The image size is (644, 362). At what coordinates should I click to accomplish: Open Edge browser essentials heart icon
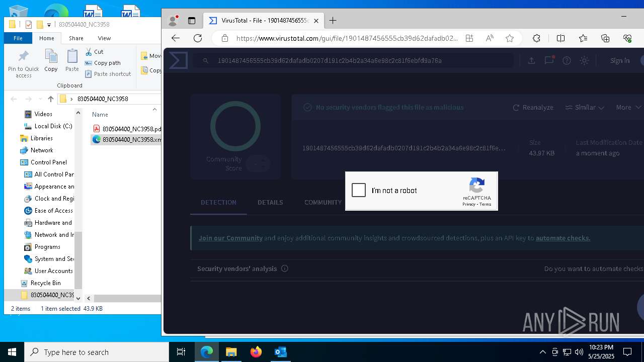(x=627, y=38)
